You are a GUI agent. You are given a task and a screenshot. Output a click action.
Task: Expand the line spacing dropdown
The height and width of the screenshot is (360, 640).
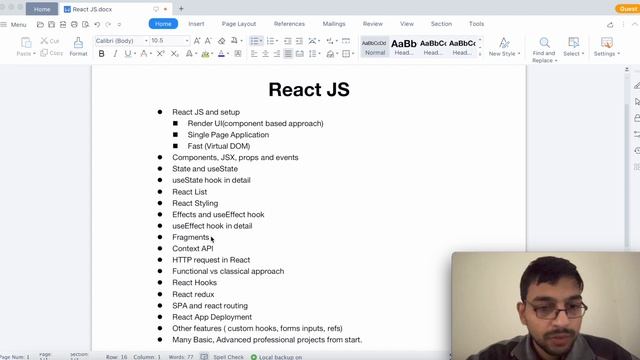[x=320, y=54]
